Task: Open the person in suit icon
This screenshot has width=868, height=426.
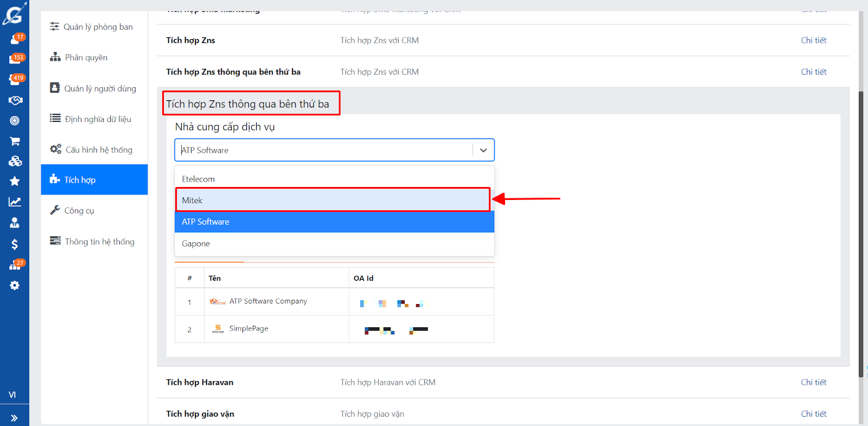Action: (15, 223)
